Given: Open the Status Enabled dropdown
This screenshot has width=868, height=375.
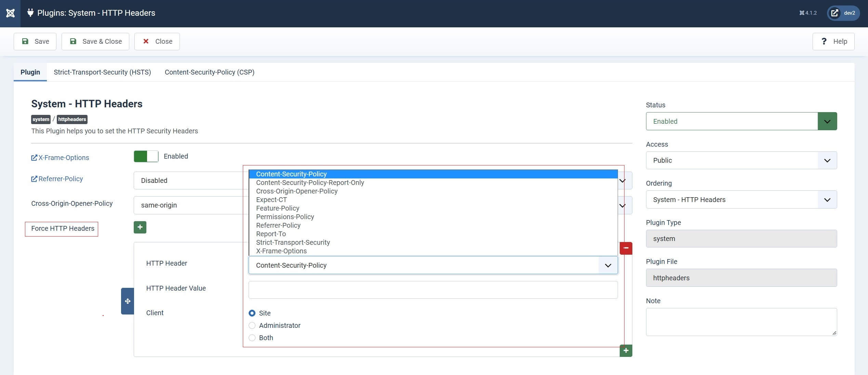Looking at the screenshot, I should [x=741, y=121].
